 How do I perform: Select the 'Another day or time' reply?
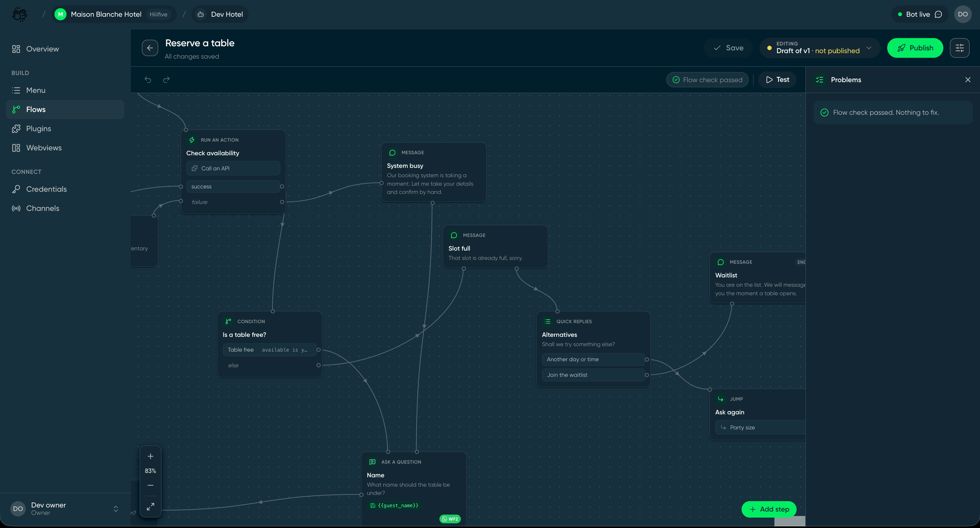593,359
